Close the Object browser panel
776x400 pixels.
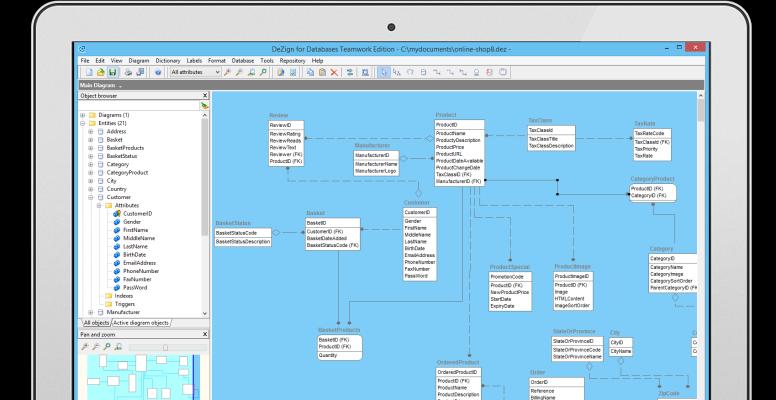pos(205,96)
